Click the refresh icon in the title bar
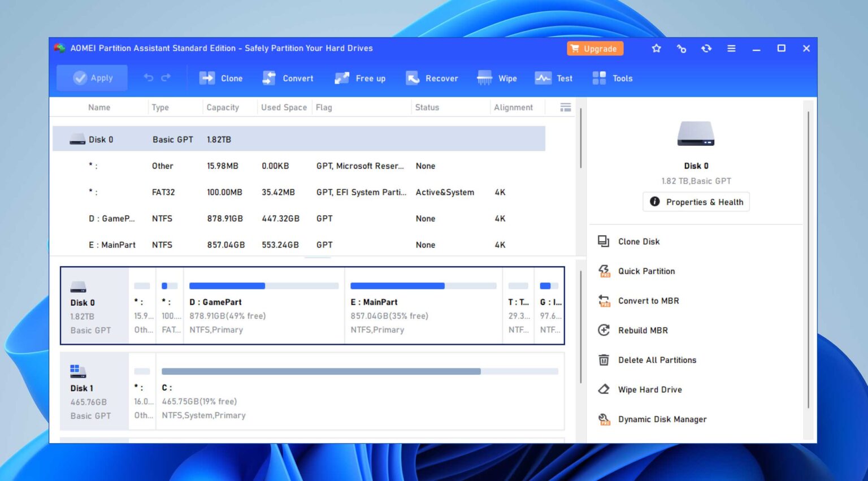868x481 pixels. click(706, 49)
